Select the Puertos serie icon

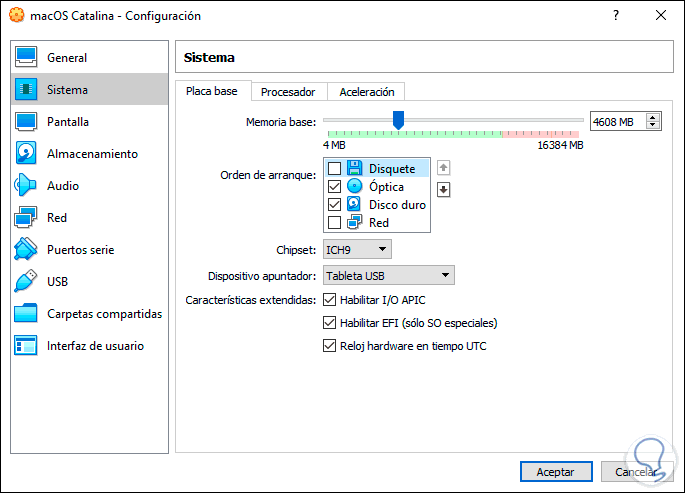tap(27, 250)
